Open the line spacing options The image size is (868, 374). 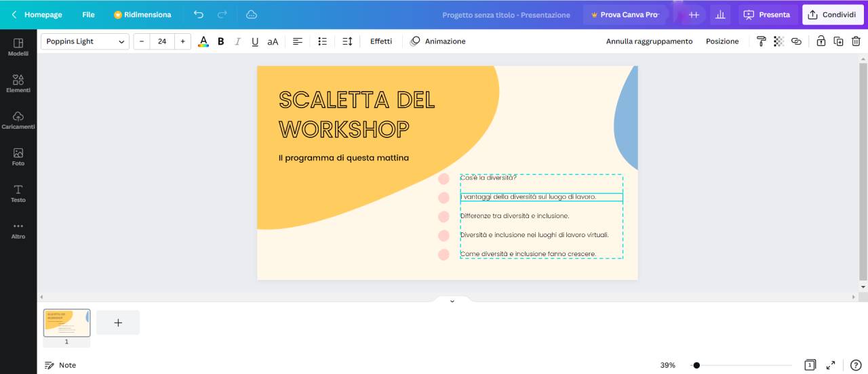(347, 41)
